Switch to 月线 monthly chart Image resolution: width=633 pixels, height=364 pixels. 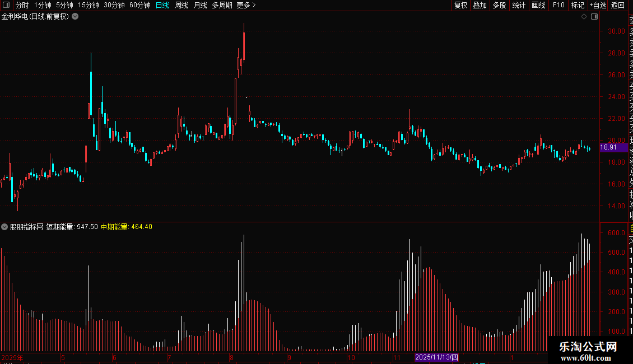pos(200,5)
